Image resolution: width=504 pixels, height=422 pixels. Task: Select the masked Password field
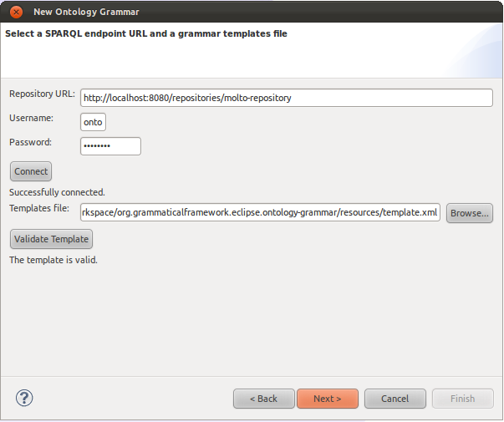coord(110,146)
